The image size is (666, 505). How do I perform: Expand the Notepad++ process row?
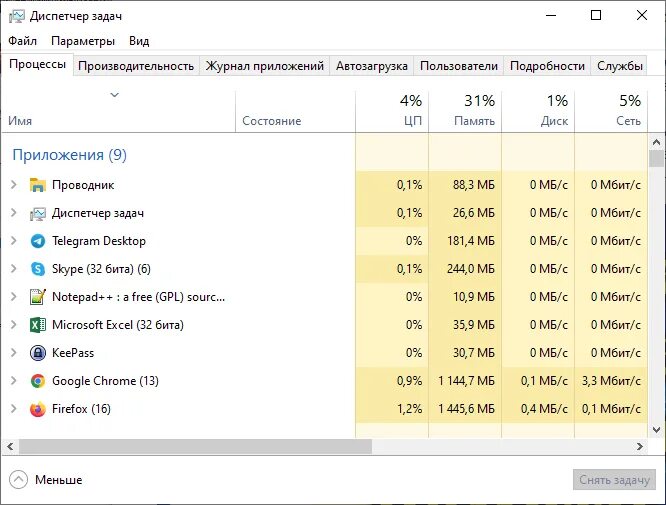point(14,297)
